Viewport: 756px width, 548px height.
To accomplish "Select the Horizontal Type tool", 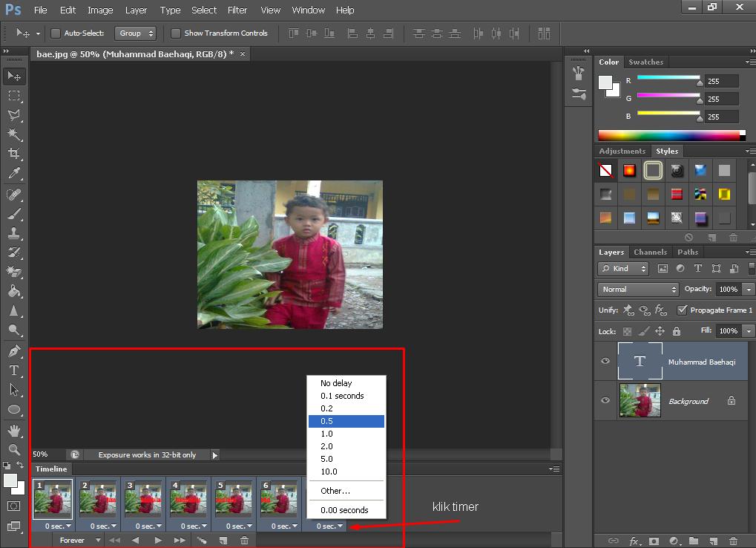I will point(13,370).
